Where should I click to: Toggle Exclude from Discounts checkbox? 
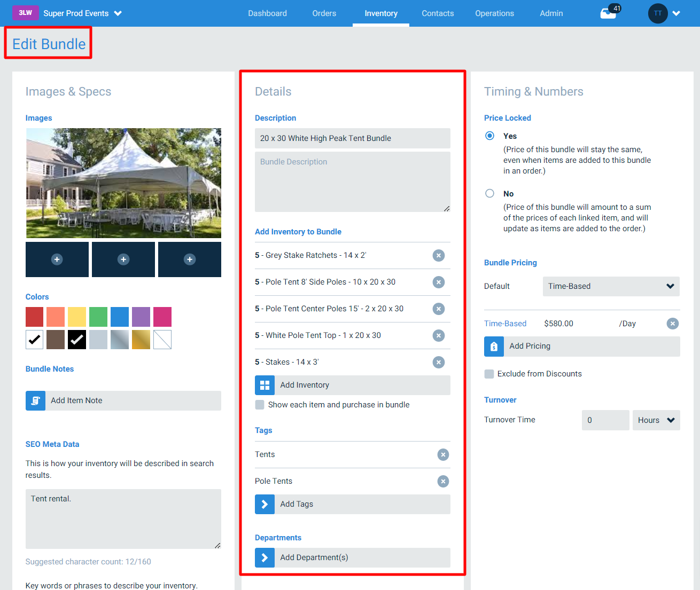click(489, 374)
